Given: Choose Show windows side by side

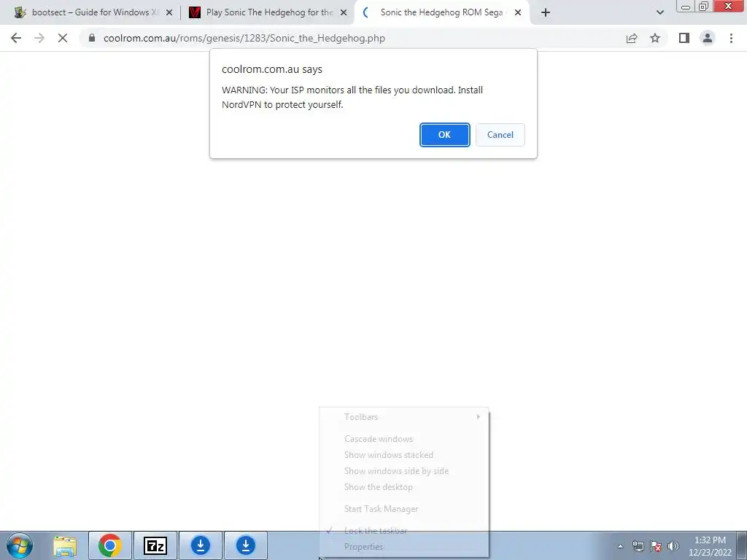Looking at the screenshot, I should [x=403, y=471].
